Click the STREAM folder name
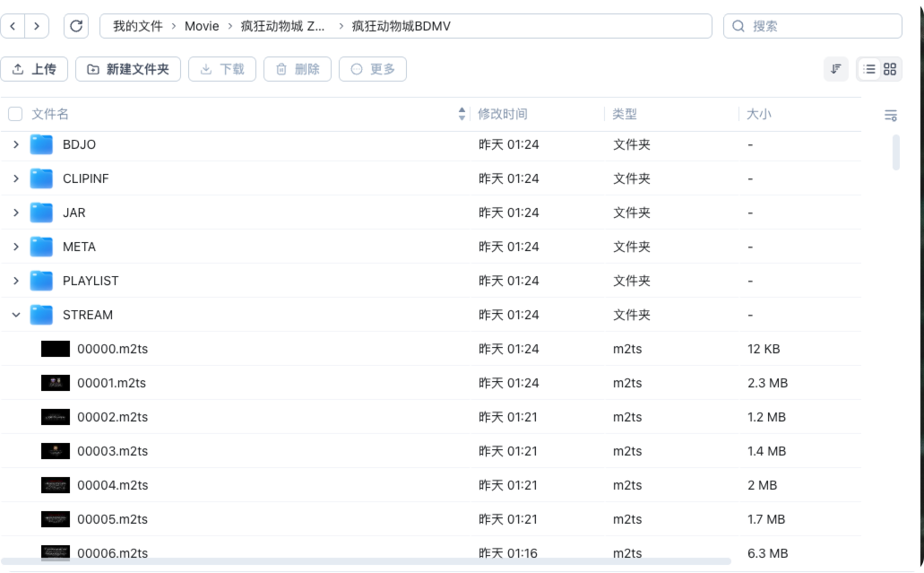 click(x=88, y=315)
